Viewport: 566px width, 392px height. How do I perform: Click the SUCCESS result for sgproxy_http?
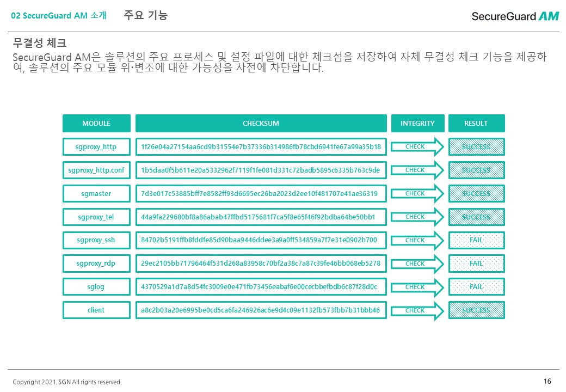pyautogui.click(x=477, y=147)
